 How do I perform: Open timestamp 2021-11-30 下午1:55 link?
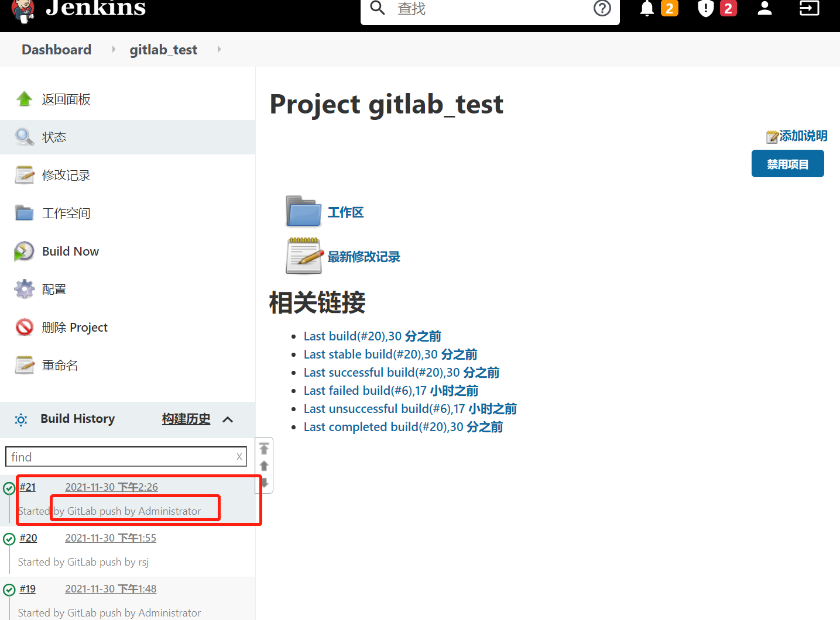111,538
